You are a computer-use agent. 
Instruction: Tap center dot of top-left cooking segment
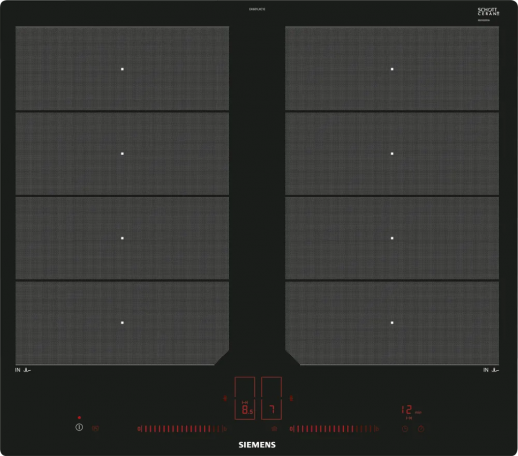click(122, 69)
